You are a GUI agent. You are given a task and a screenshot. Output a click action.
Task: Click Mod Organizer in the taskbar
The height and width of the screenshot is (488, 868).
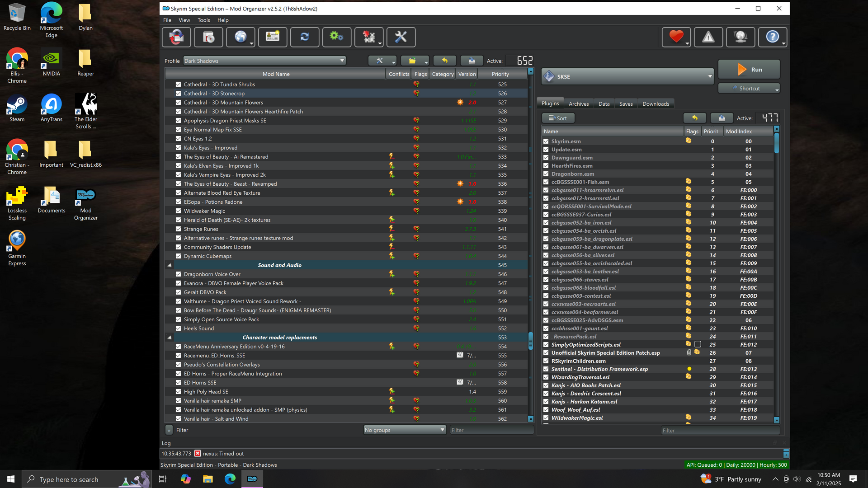point(252,479)
